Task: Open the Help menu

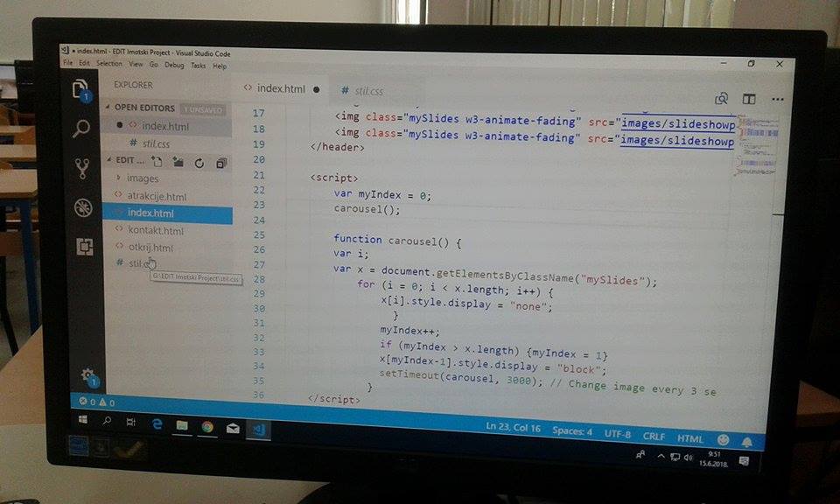Action: click(x=220, y=66)
